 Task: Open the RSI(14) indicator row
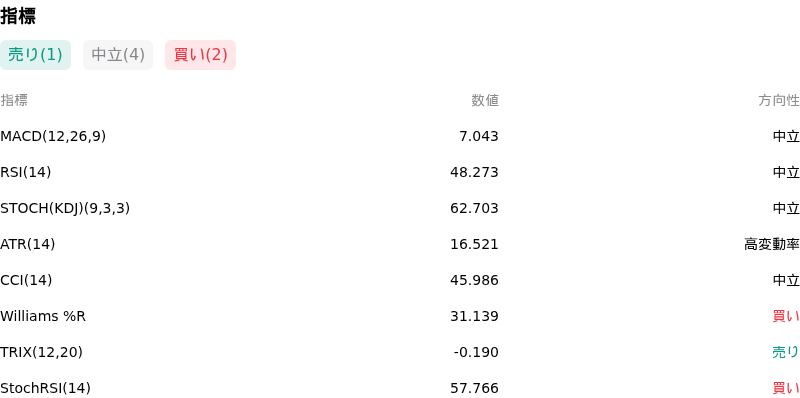(400, 172)
